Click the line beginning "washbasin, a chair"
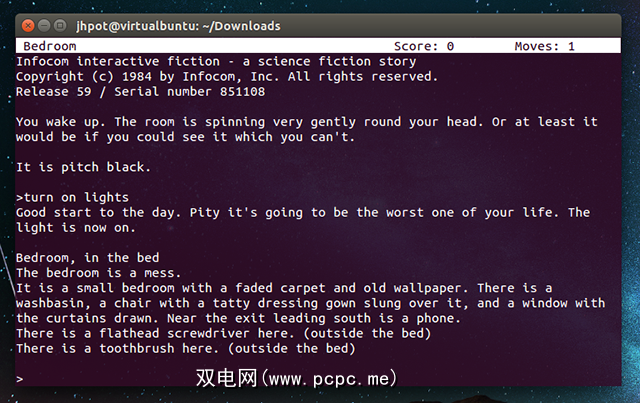 coord(310,303)
